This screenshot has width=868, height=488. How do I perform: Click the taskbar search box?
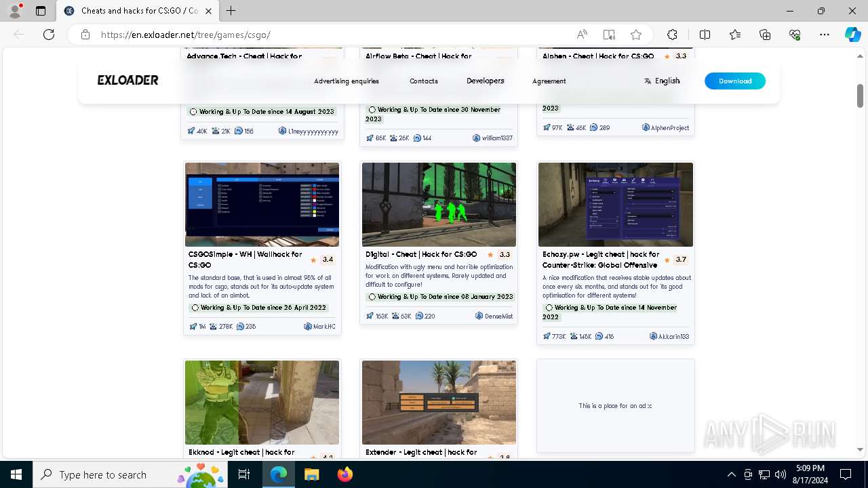coord(129,474)
